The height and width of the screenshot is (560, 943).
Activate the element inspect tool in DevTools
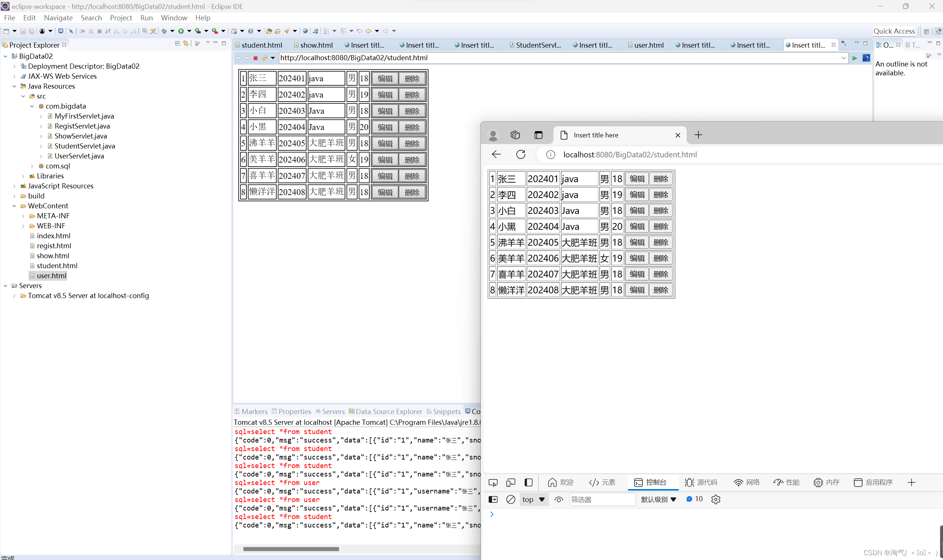pyautogui.click(x=493, y=482)
